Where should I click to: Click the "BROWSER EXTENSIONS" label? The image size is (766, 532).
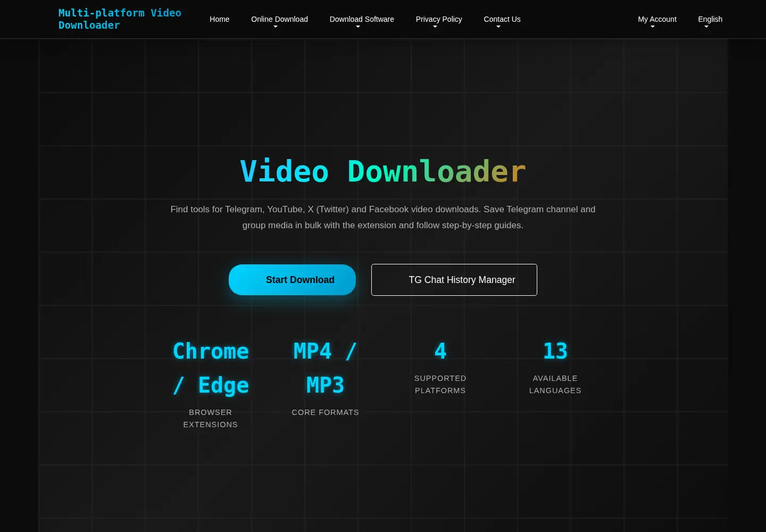[x=211, y=418]
